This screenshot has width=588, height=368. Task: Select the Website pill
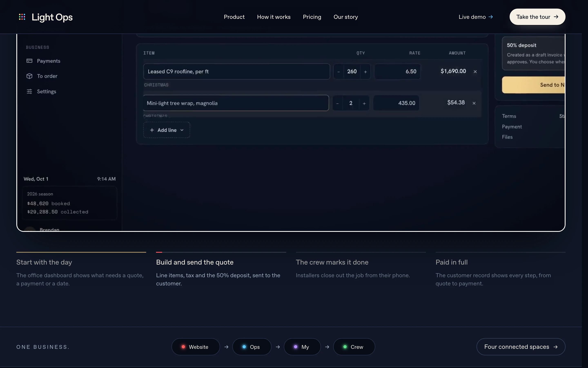pos(196,347)
